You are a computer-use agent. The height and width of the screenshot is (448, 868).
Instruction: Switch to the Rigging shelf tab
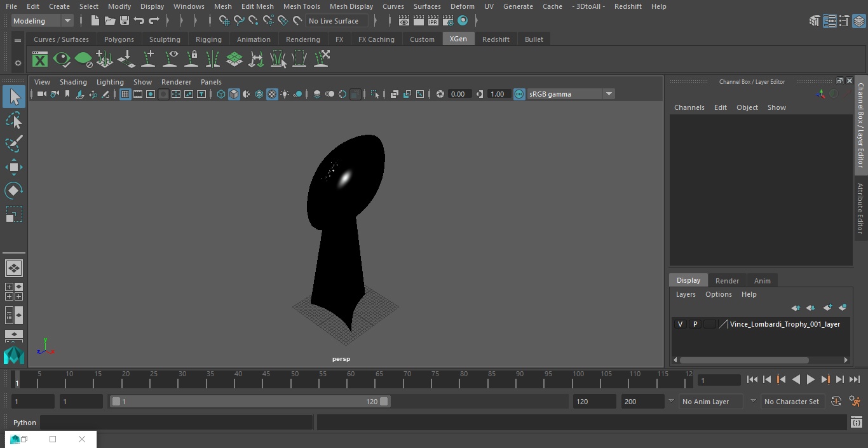(x=208, y=39)
